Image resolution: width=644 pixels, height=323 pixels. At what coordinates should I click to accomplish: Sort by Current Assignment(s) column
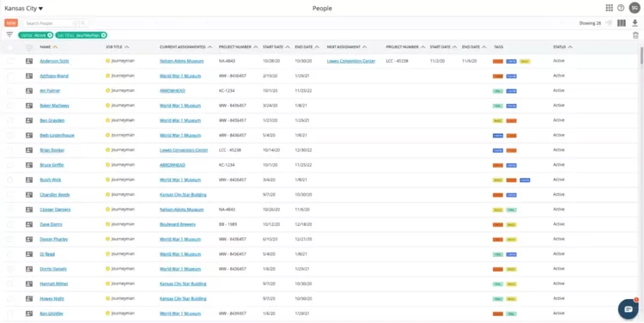185,47
